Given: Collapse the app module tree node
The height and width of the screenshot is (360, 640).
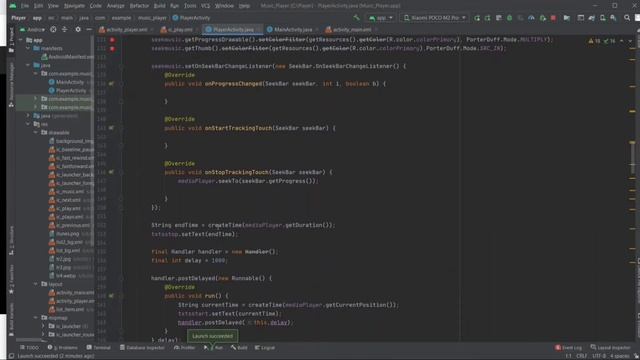Looking at the screenshot, I should (21, 40).
